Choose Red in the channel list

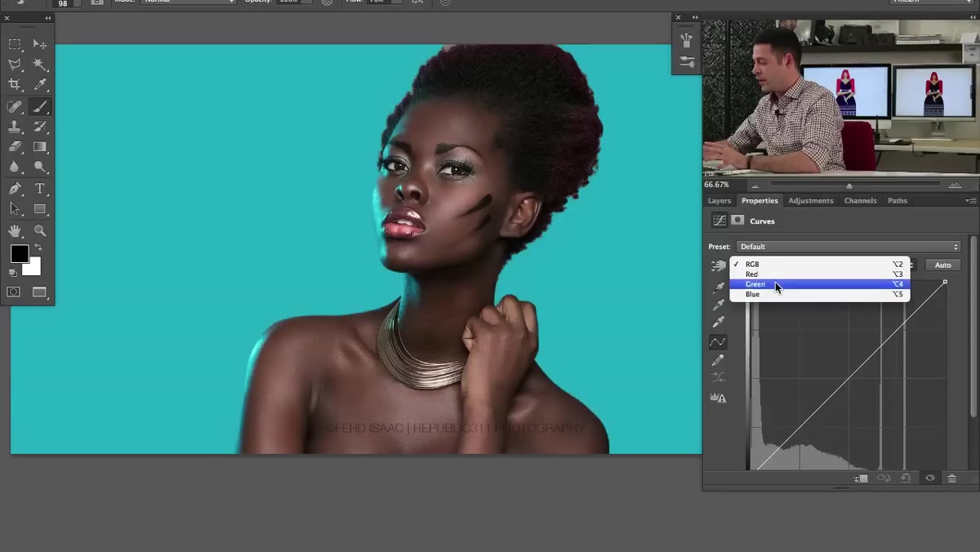[x=819, y=274]
